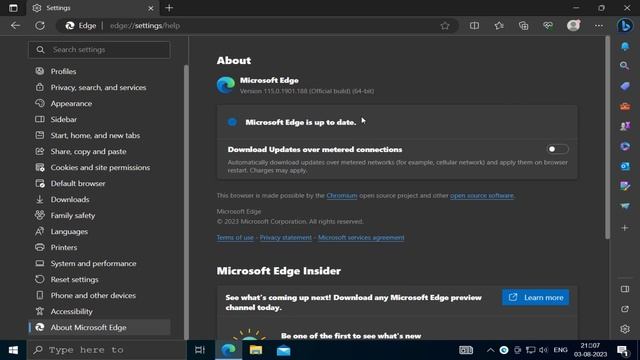Open a new tab with plus button
The image size is (640, 360).
tap(169, 8)
